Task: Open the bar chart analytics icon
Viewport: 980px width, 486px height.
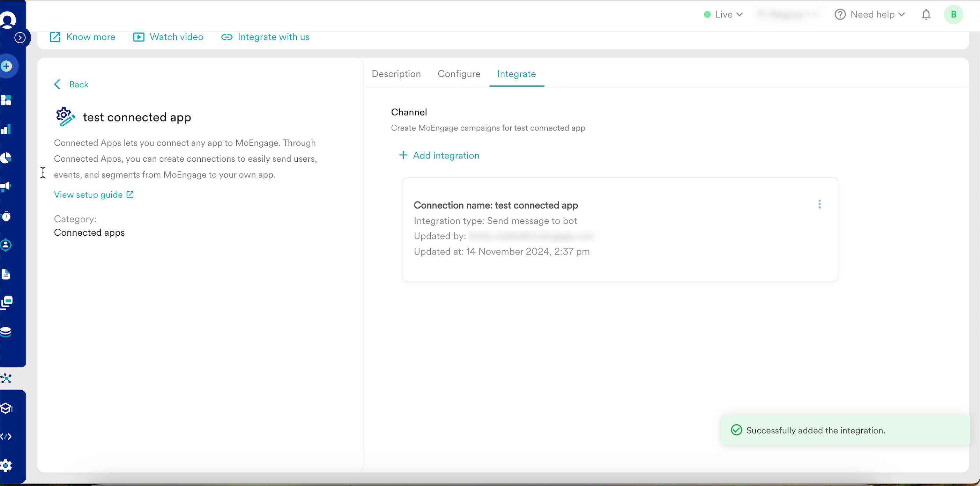Action: [6, 130]
